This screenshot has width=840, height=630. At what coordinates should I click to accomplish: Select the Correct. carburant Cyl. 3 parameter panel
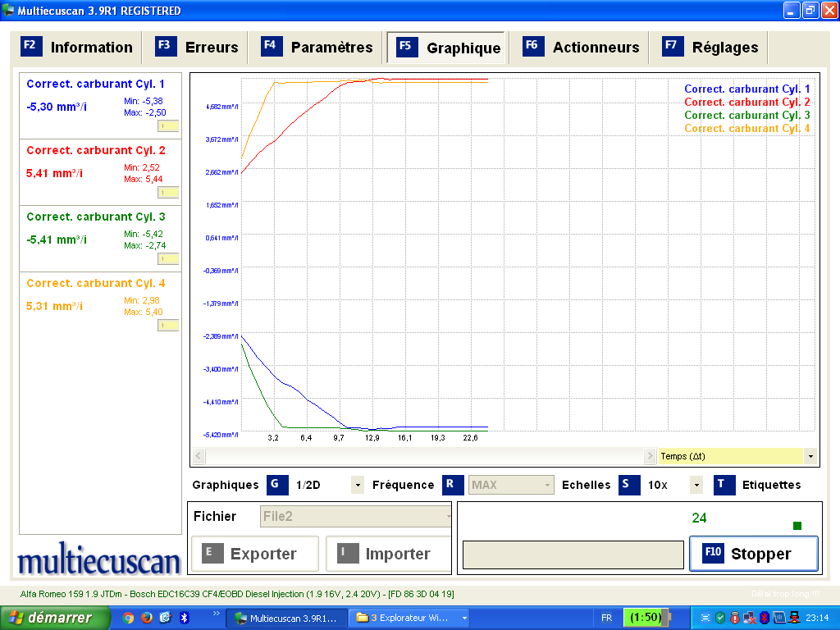pos(100,237)
